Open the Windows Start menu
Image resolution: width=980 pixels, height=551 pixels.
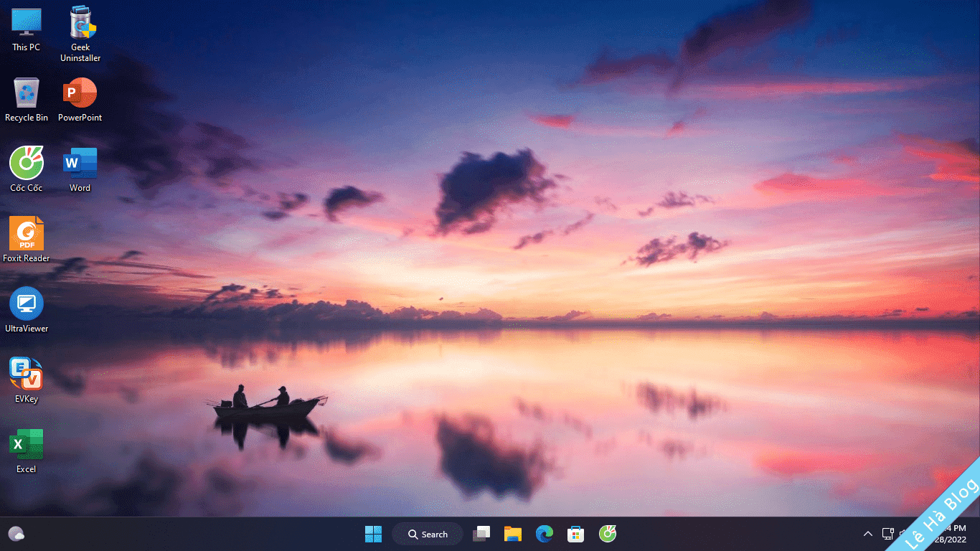[x=373, y=534]
